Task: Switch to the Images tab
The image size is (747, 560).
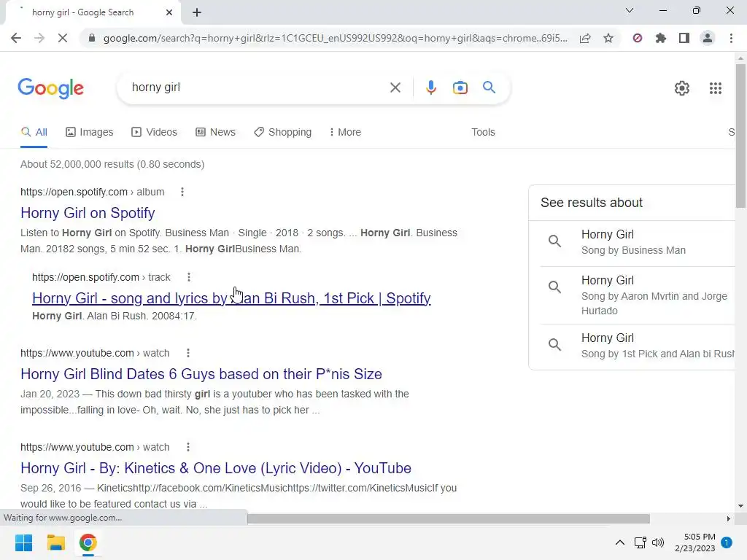Action: pos(90,132)
